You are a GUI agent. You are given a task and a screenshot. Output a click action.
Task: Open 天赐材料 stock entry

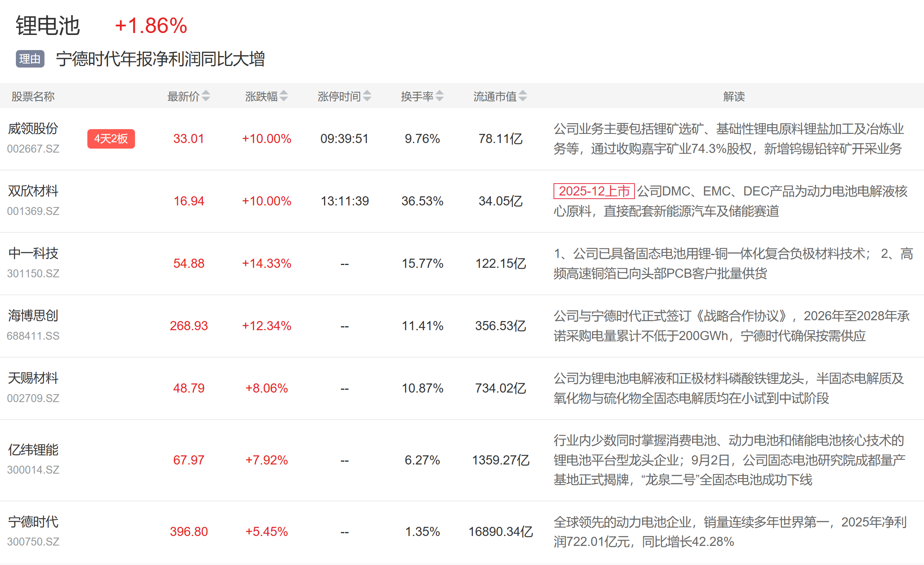point(33,378)
